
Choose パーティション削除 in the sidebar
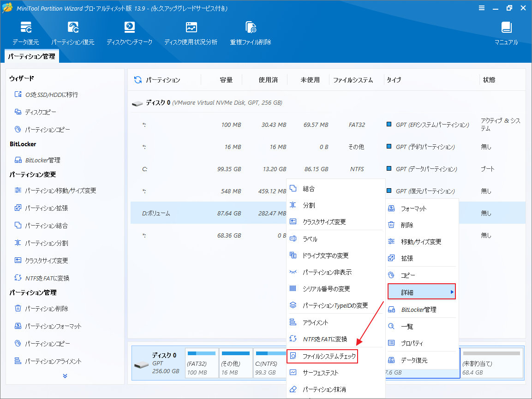41,309
